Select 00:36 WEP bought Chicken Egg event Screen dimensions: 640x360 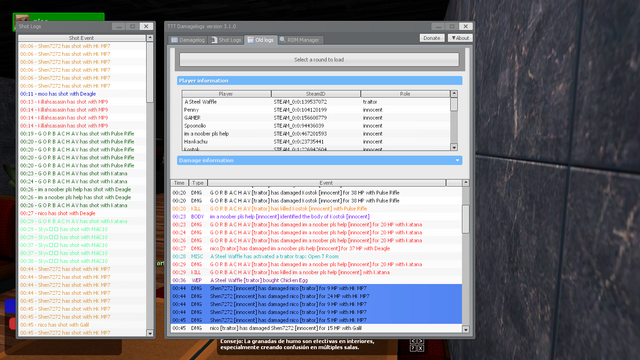[316, 280]
